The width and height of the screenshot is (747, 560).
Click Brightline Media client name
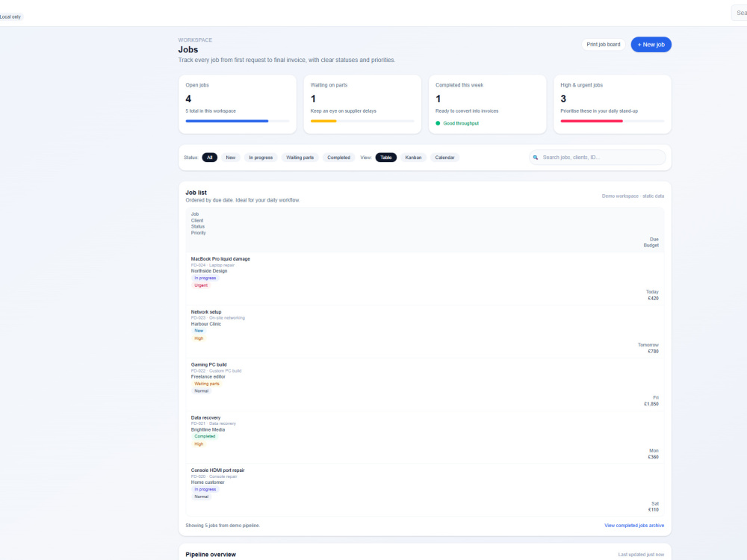(208, 429)
